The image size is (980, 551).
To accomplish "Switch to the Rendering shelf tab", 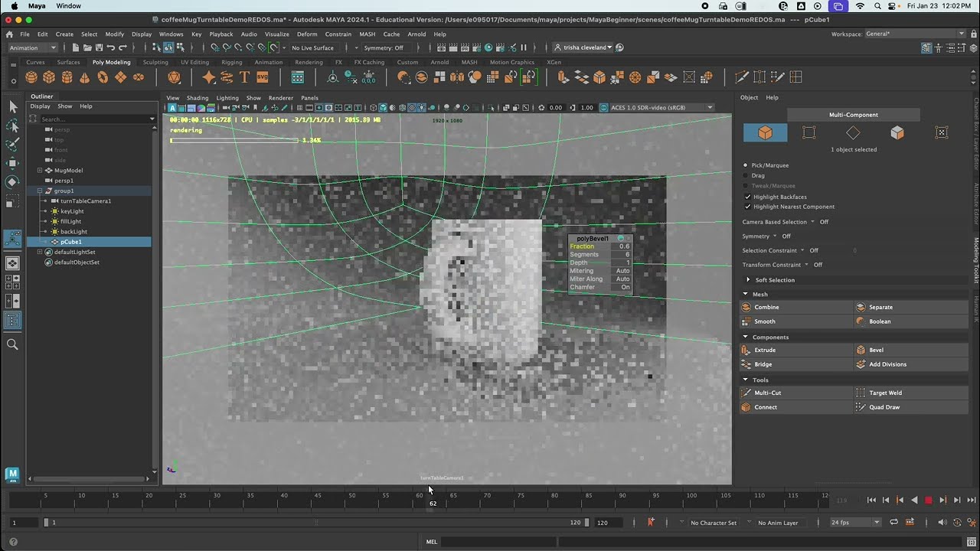I will click(309, 62).
